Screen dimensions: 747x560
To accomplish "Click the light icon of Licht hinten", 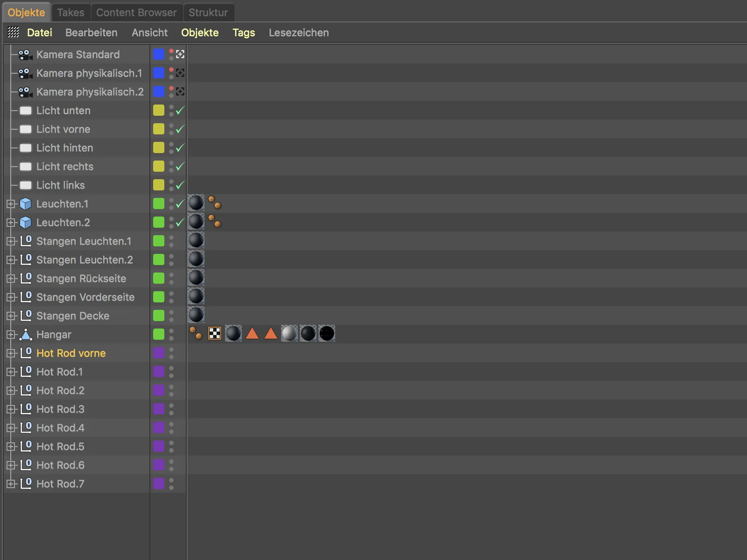I will coord(26,148).
